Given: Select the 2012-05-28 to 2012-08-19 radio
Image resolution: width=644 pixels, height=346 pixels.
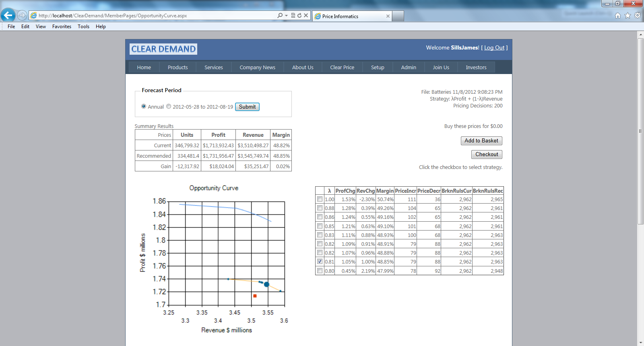Looking at the screenshot, I should coord(169,107).
